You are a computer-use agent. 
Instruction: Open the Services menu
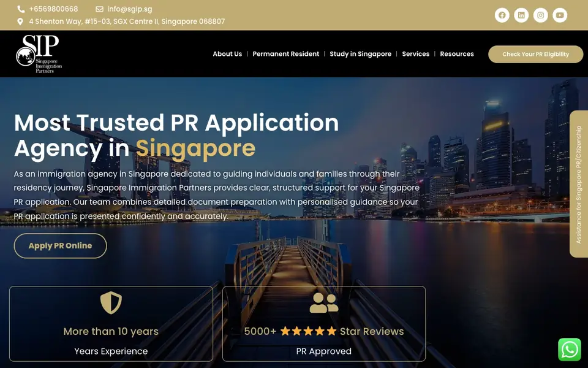point(415,54)
